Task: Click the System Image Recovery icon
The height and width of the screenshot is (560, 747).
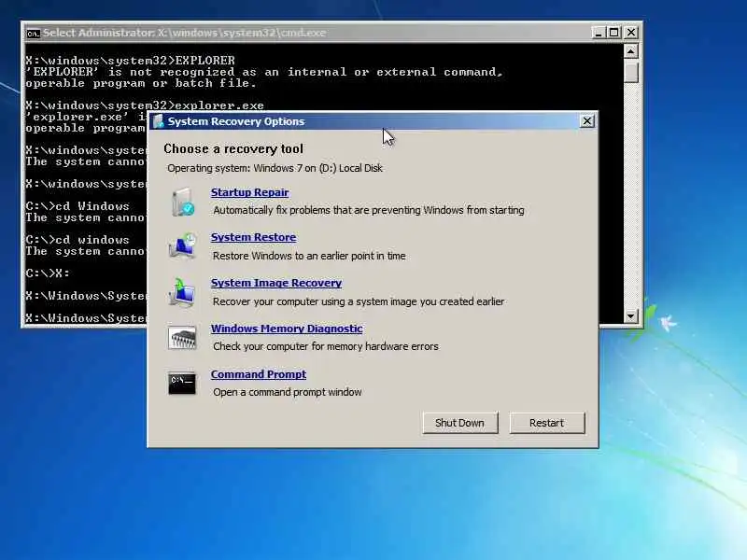Action: point(181,292)
